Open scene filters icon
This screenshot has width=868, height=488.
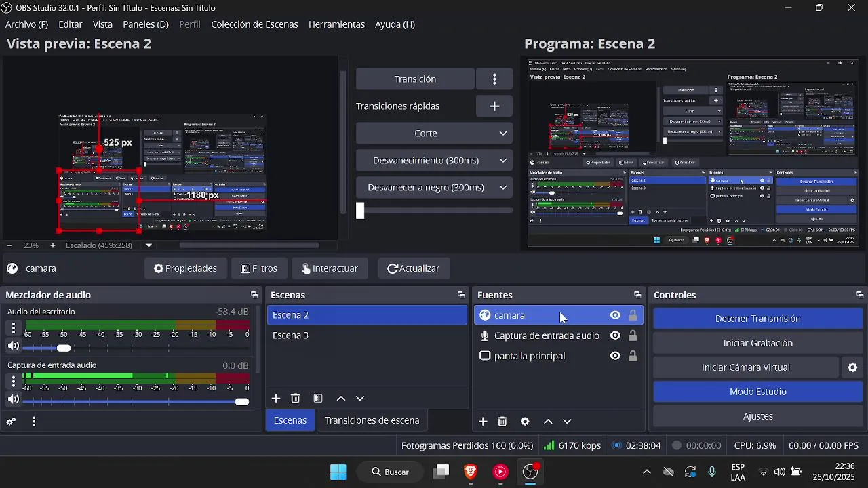point(318,399)
